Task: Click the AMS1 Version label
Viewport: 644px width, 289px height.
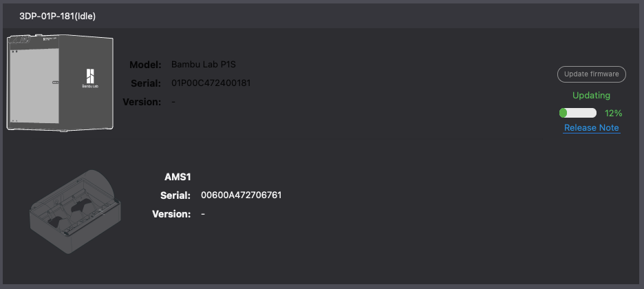Action: (171, 214)
